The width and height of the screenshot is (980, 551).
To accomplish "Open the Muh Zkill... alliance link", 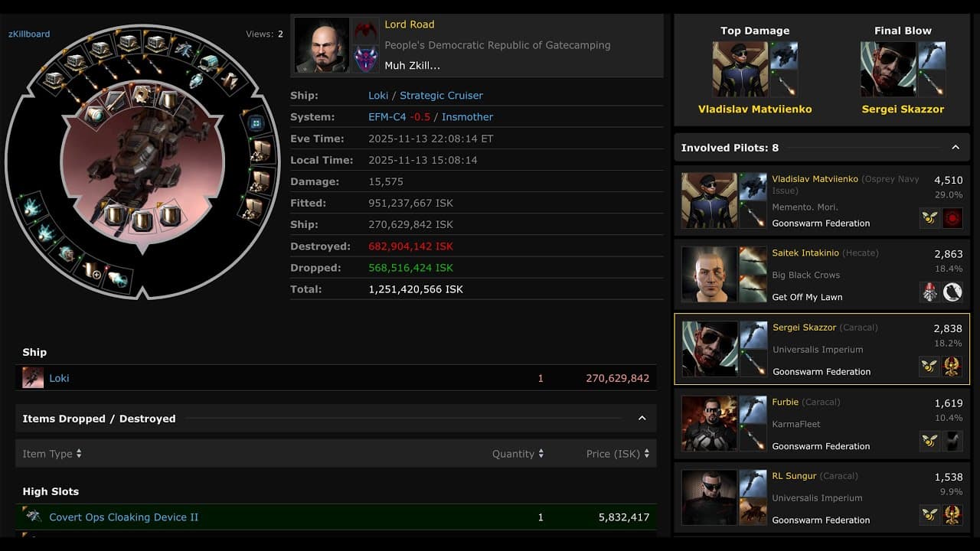I will [x=412, y=66].
